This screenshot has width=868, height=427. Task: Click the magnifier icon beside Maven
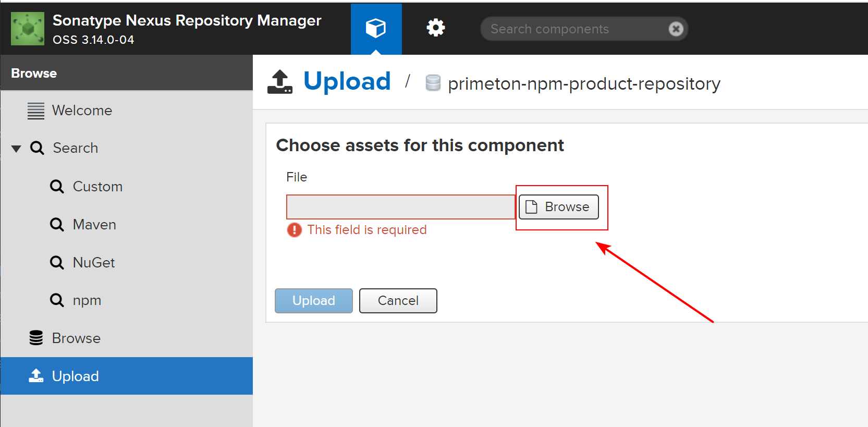pos(57,225)
